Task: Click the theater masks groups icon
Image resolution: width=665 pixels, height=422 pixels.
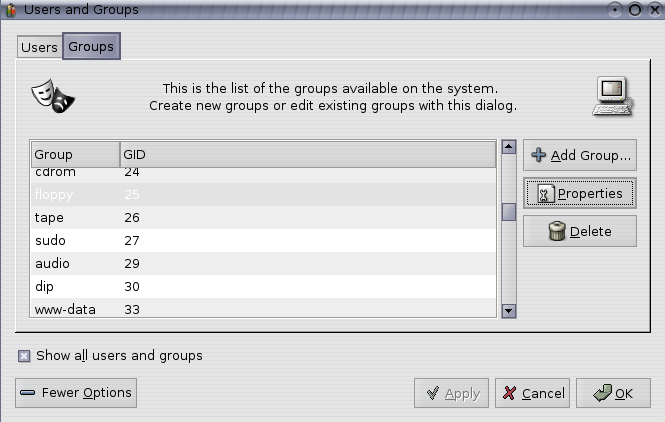Action: click(x=54, y=95)
